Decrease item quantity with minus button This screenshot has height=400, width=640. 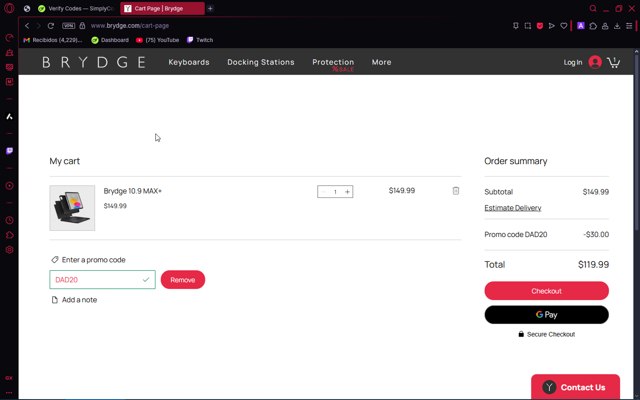click(324, 192)
